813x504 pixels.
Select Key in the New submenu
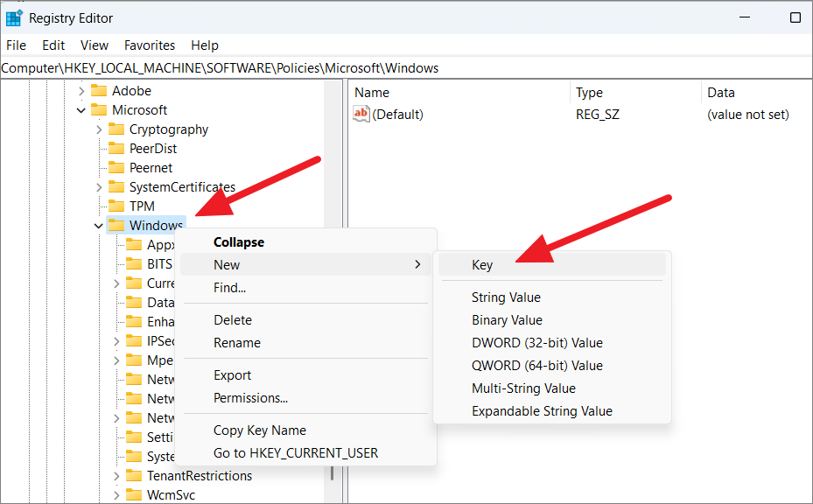pos(552,265)
